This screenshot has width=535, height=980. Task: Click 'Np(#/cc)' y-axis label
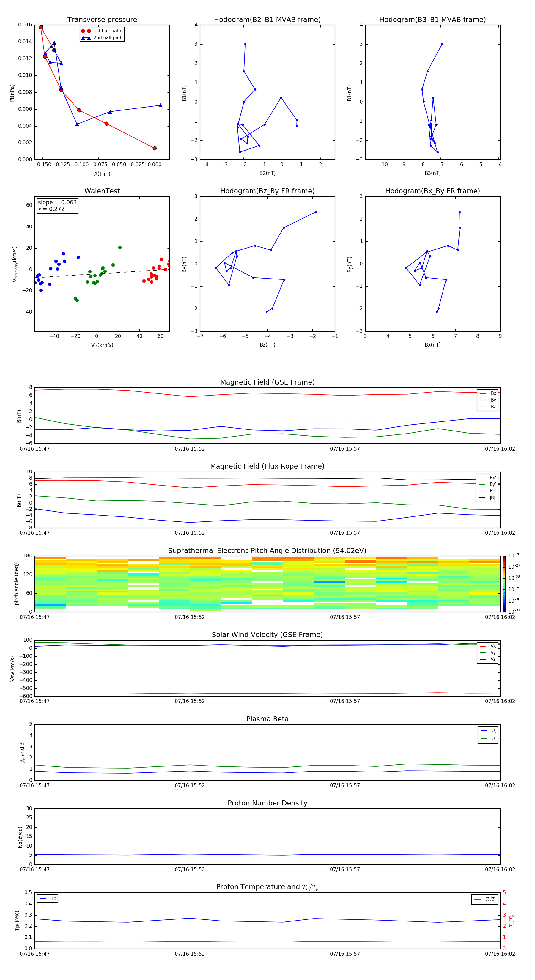tap(20, 837)
